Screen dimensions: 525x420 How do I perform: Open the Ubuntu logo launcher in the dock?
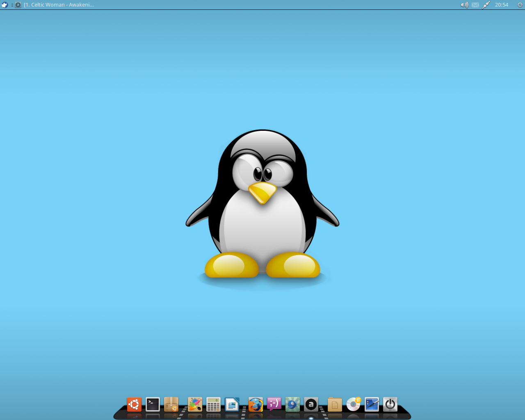click(134, 404)
